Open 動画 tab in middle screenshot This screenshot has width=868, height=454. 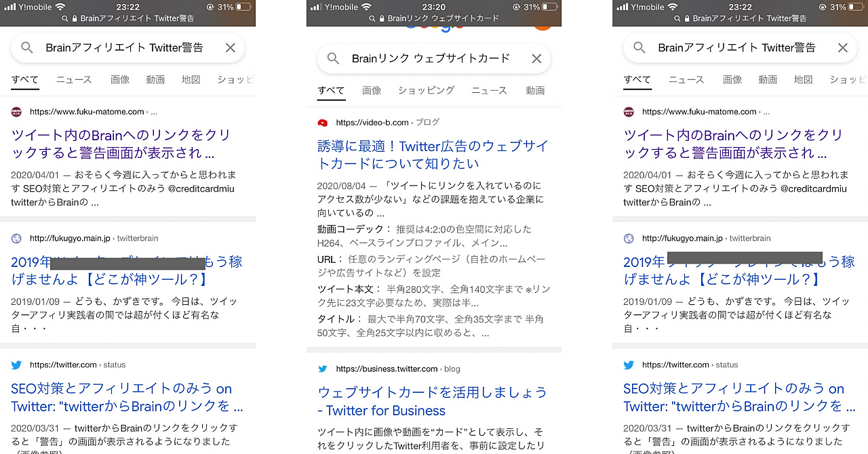(x=535, y=90)
